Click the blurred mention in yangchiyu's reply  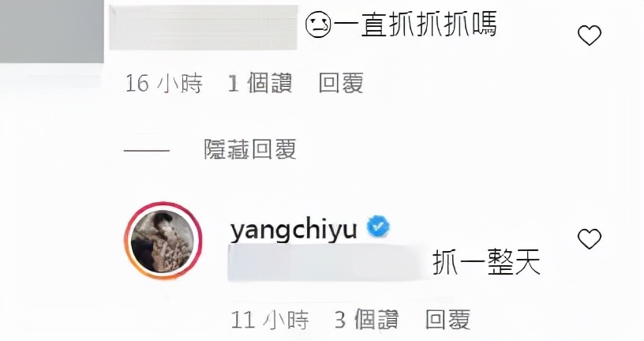327,263
